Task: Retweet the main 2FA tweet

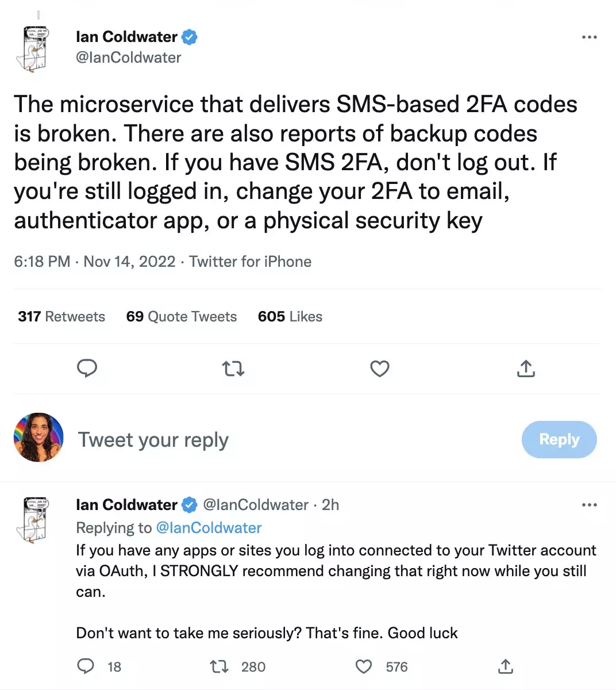Action: pos(233,369)
